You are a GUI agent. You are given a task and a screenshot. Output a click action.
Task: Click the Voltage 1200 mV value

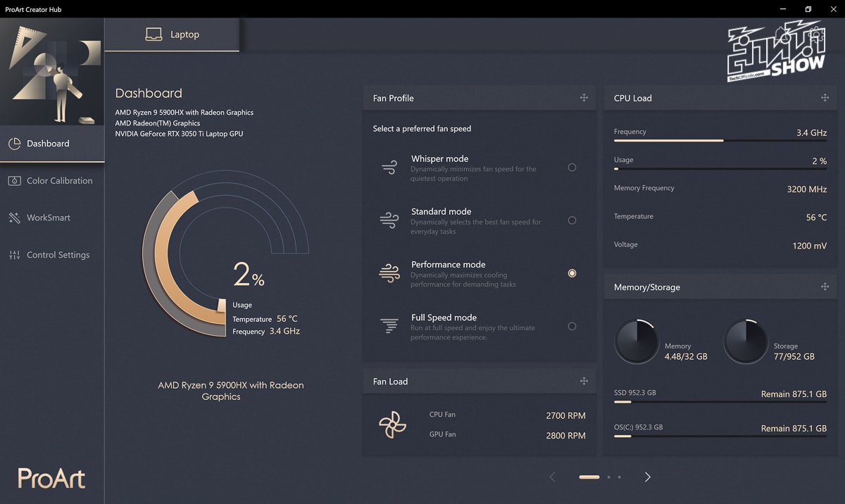pos(810,246)
